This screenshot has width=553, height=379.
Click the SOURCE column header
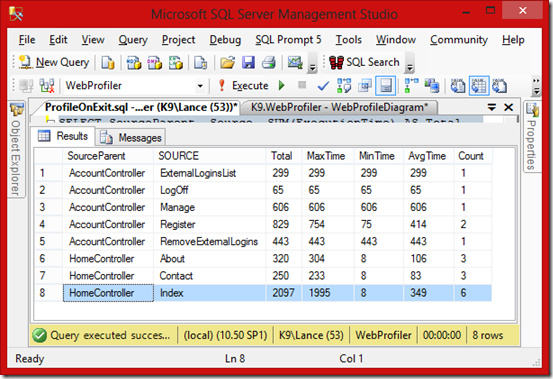(209, 156)
